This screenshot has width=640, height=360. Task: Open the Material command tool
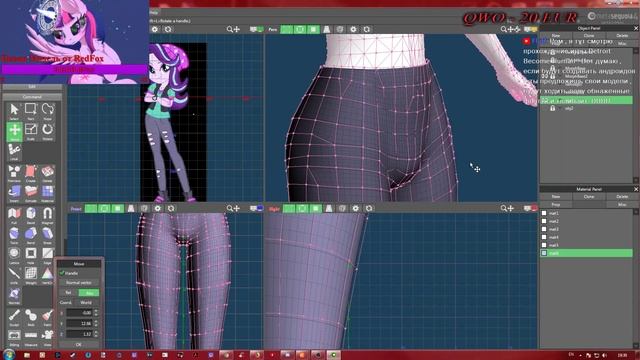pyautogui.click(x=47, y=193)
